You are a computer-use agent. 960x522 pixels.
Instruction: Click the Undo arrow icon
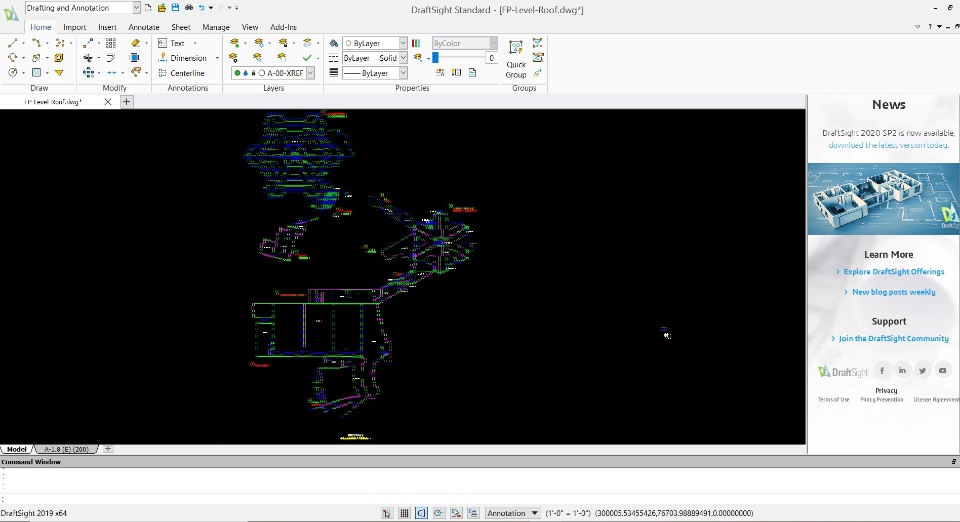coord(201,7)
